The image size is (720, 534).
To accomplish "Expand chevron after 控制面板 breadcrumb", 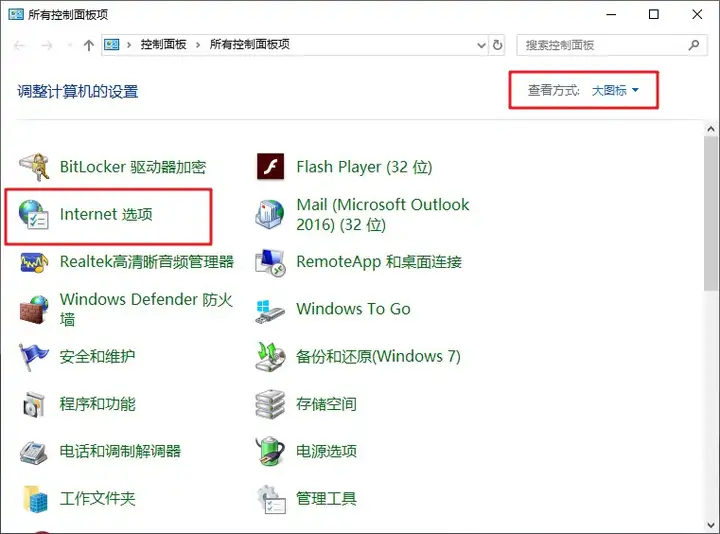I will coord(198,45).
